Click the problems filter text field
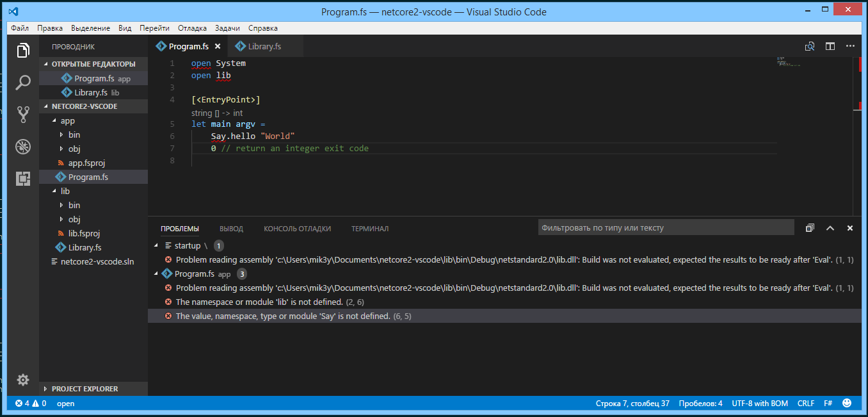This screenshot has width=868, height=417. 666,227
